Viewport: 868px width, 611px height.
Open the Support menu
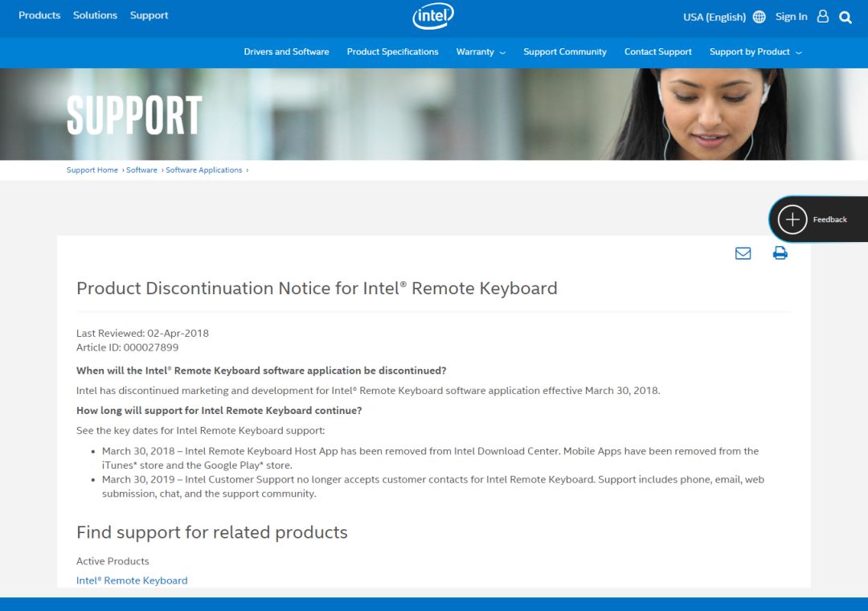coord(149,15)
